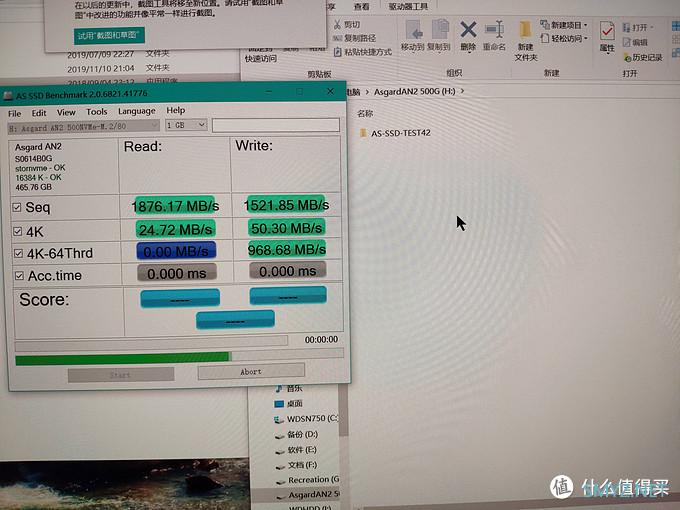Switch to Drive Tools (驱动器工具) ribbon tab
This screenshot has height=510, width=680.
pyautogui.click(x=408, y=6)
